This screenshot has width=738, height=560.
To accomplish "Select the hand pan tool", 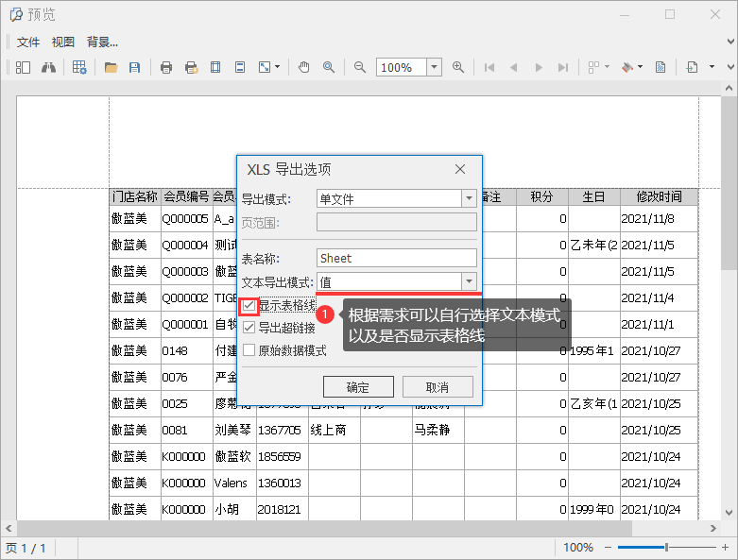I will 304,67.
